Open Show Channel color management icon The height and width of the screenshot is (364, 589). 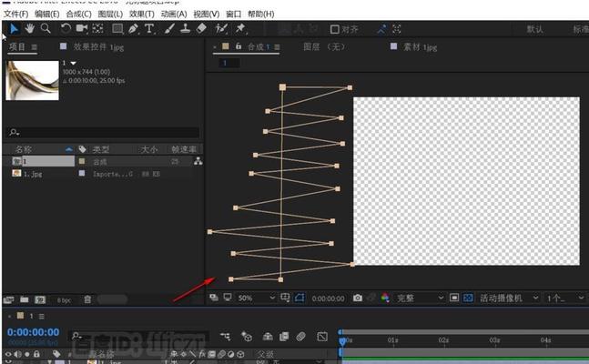click(385, 298)
